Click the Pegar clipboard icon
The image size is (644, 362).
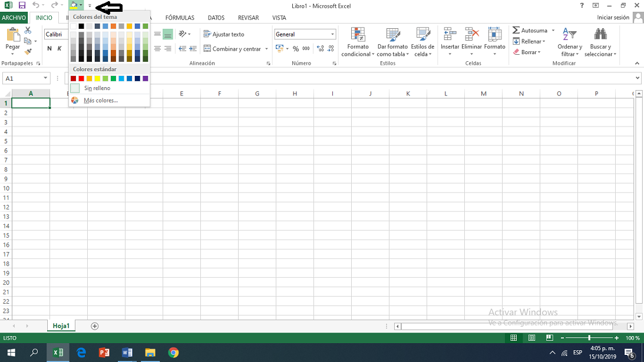pos(13,35)
